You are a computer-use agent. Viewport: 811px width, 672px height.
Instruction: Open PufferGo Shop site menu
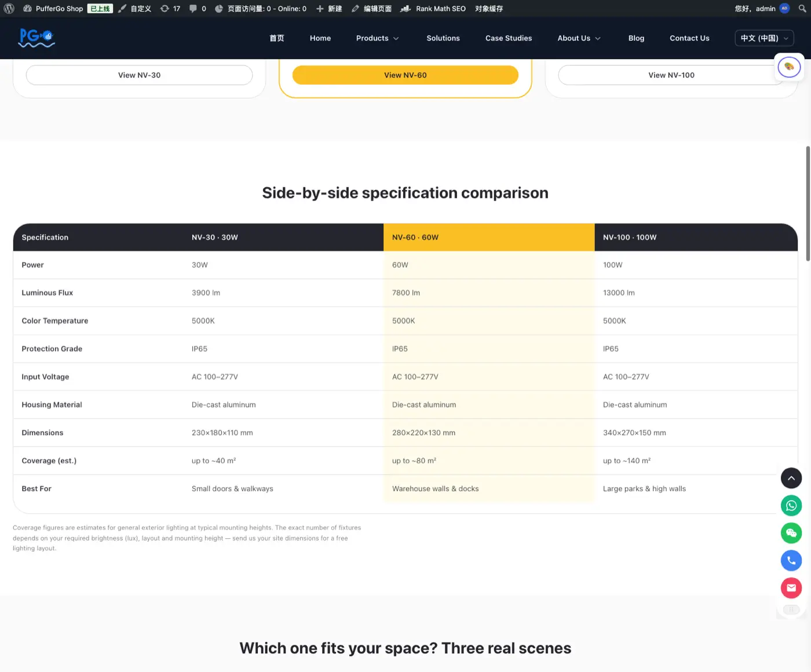click(53, 9)
